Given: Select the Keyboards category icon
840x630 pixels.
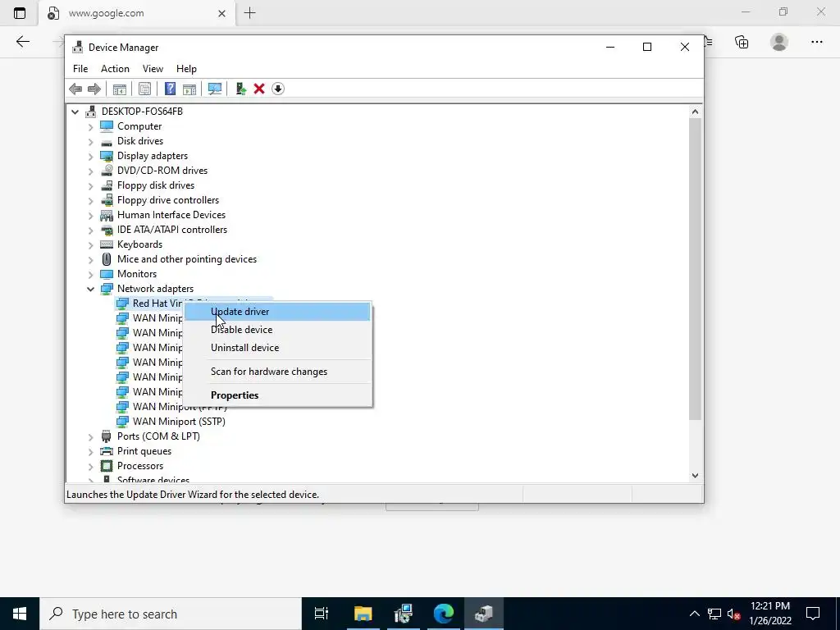Looking at the screenshot, I should point(107,244).
